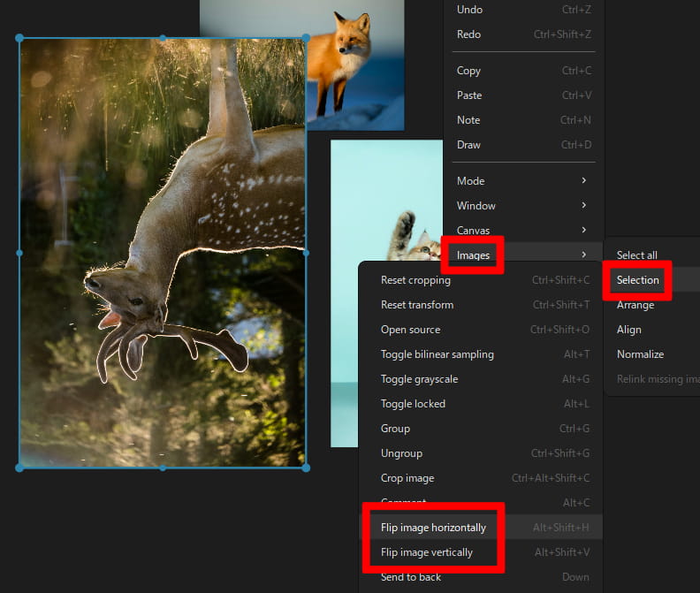
Task: Choose Copy from the menu
Action: click(x=468, y=71)
